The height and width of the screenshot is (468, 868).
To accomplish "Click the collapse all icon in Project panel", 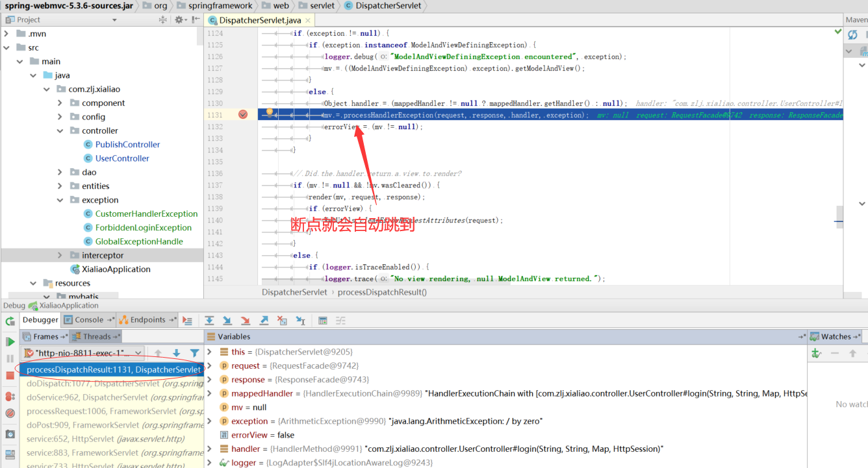I will tap(163, 20).
